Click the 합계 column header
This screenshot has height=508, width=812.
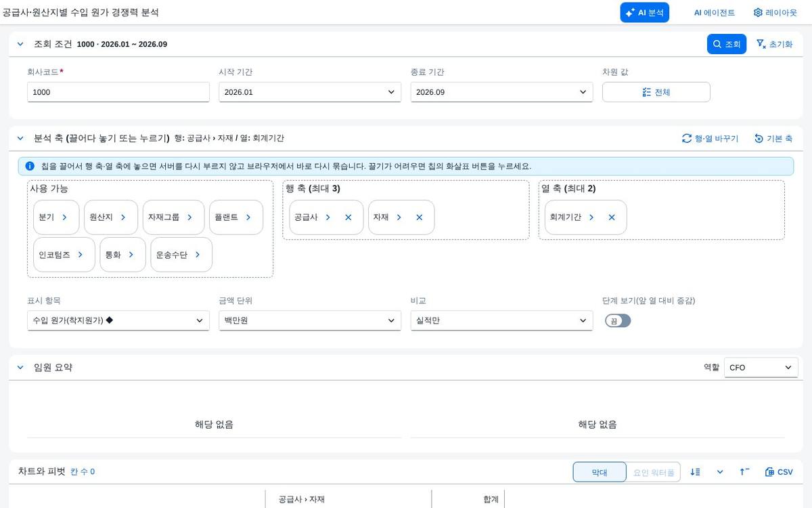(491, 499)
